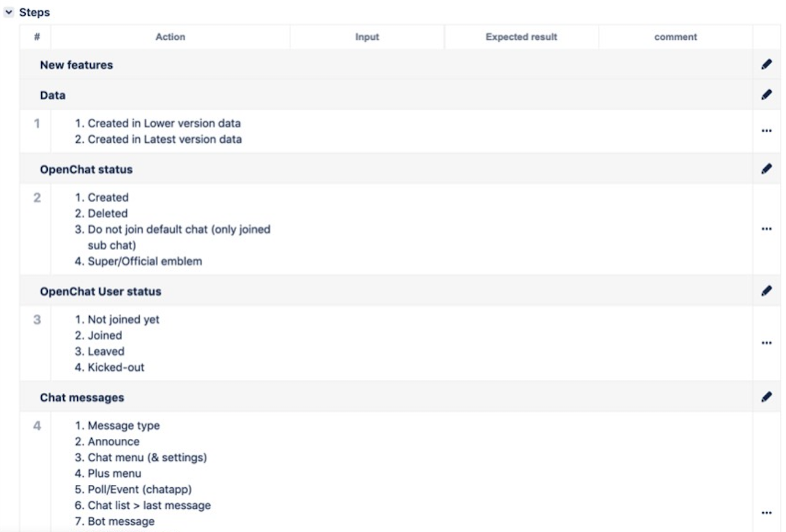Image resolution: width=786 pixels, height=532 pixels.
Task: Click the Expected result column header
Action: pyautogui.click(x=521, y=37)
